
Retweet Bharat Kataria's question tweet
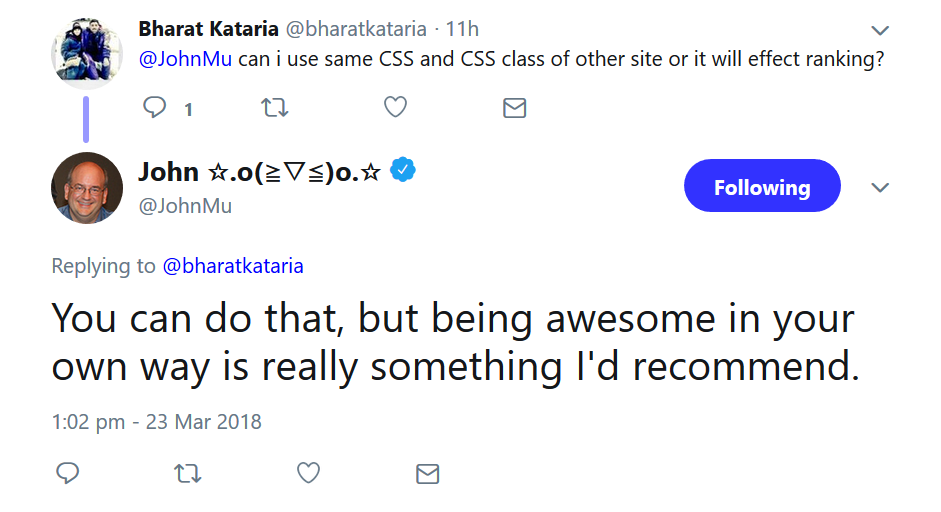pos(274,108)
